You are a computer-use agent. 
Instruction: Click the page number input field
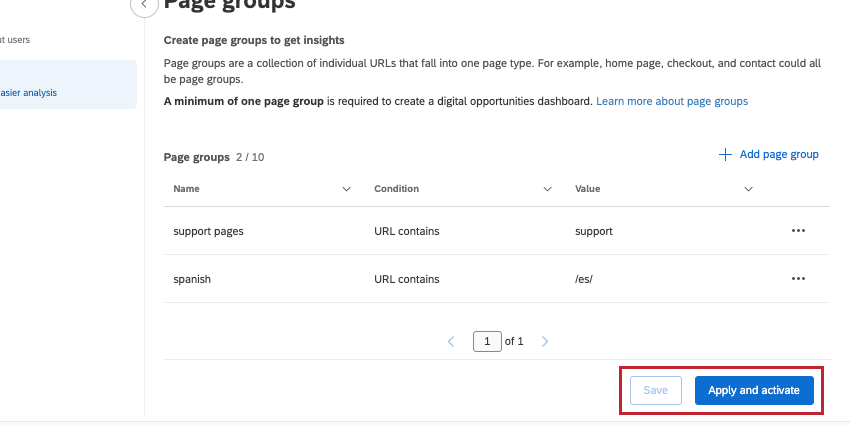coord(487,342)
